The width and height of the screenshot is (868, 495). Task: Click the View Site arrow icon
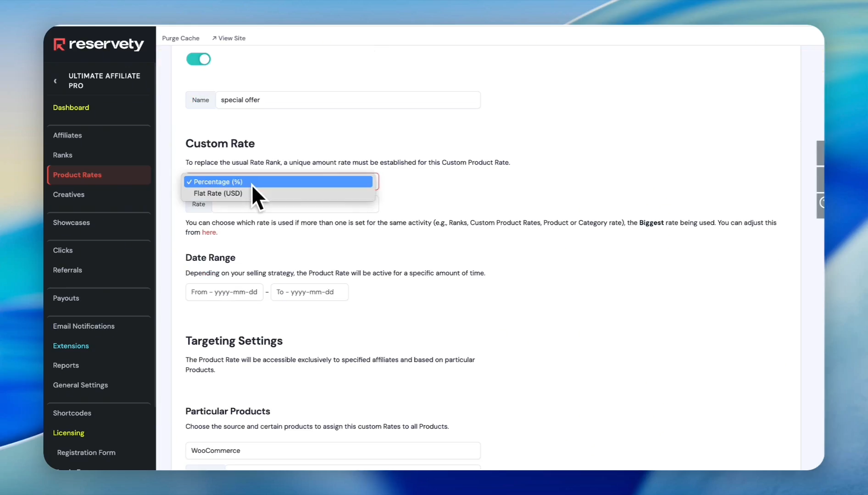coord(214,38)
